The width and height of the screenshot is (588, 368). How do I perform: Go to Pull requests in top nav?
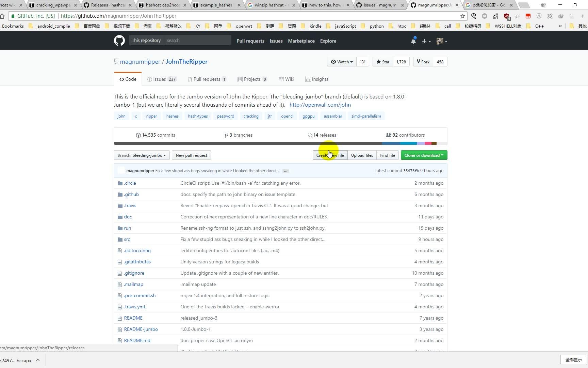tap(250, 41)
